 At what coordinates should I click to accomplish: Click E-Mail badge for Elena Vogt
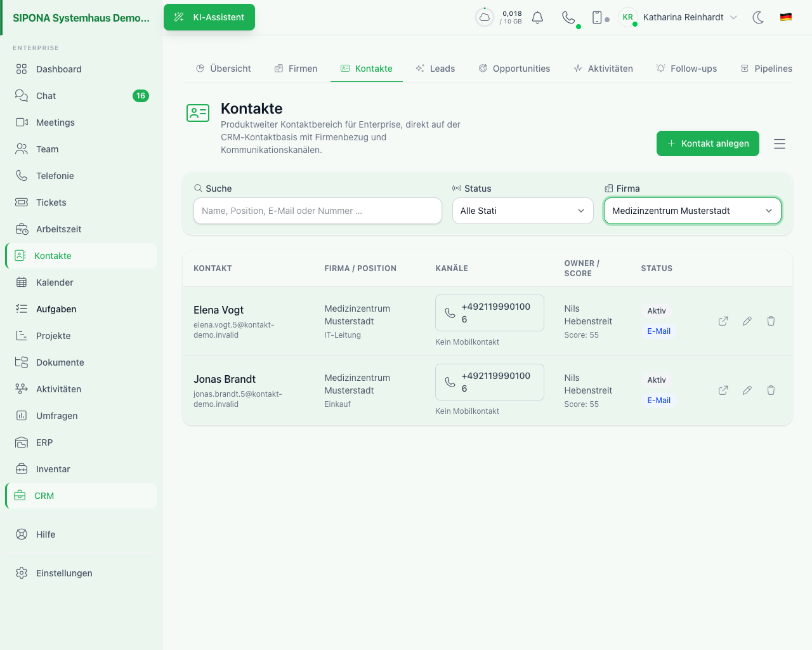pyautogui.click(x=659, y=331)
